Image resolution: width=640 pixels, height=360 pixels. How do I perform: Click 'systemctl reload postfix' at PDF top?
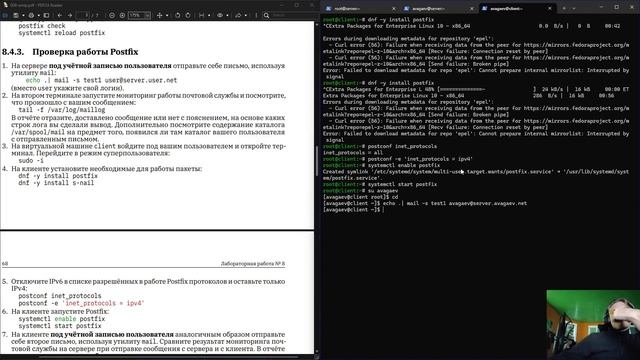62,33
